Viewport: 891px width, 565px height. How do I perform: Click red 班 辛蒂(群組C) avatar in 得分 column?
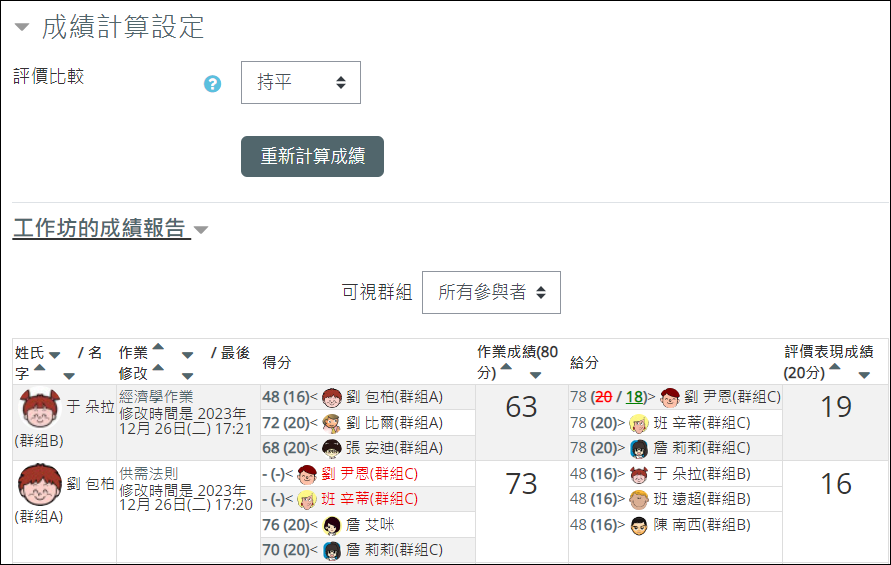tap(307, 500)
